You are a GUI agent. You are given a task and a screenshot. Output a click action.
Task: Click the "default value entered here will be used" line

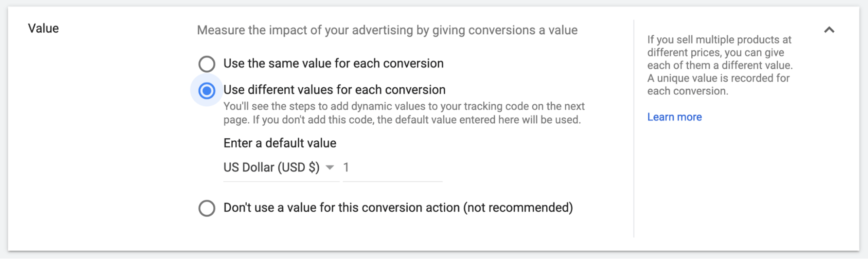tap(479, 120)
